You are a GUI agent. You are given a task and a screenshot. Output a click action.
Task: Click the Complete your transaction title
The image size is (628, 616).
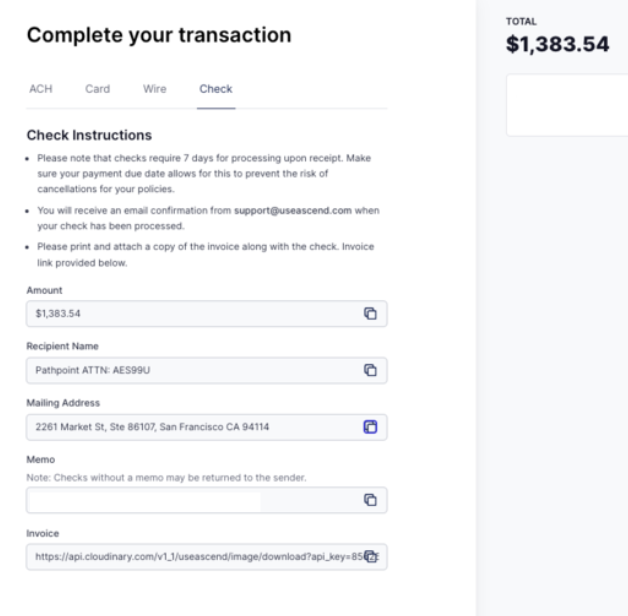[159, 36]
